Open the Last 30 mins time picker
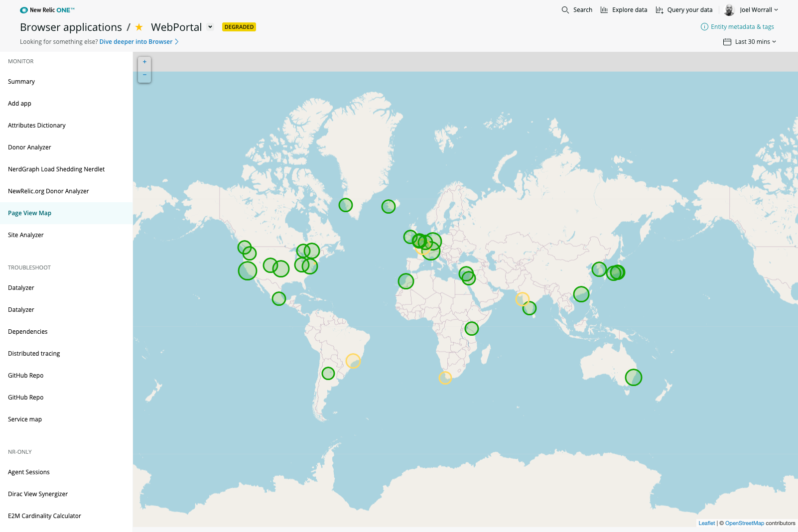This screenshot has width=798, height=532. [x=755, y=42]
